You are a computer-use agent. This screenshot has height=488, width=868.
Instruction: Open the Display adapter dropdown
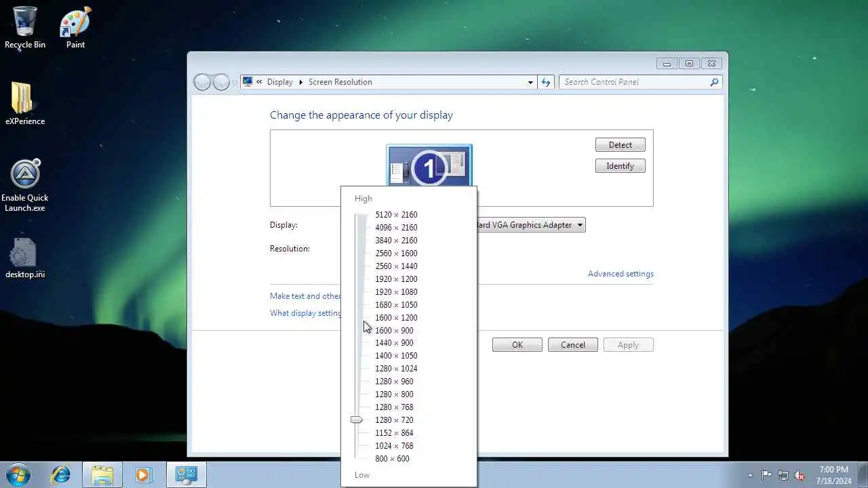(532, 225)
